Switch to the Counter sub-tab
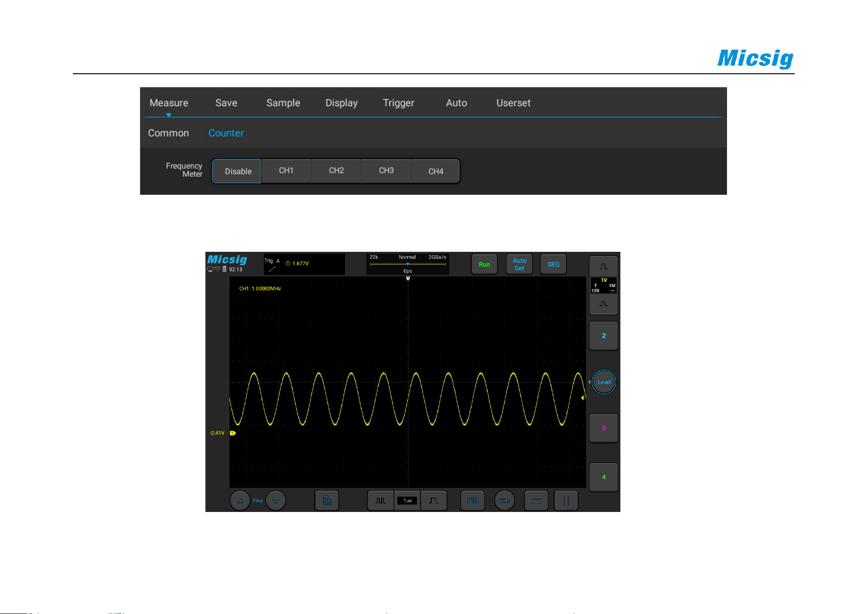This screenshot has width=868, height=614. [226, 133]
